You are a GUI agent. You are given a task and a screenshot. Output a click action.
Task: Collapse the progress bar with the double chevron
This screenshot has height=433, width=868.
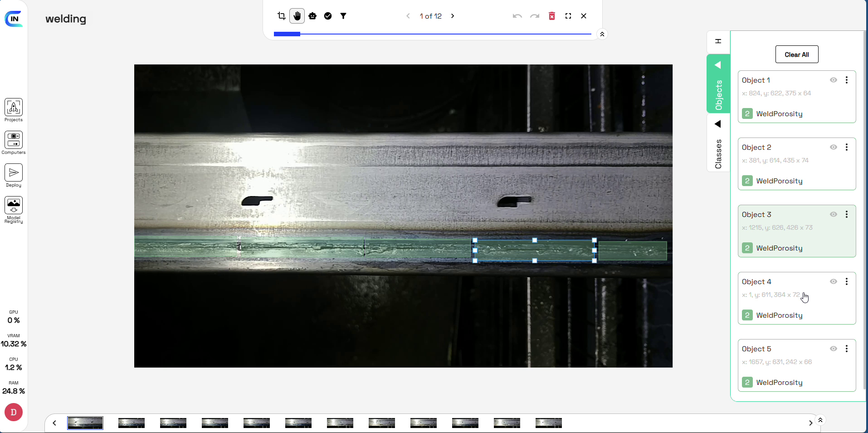coord(602,34)
